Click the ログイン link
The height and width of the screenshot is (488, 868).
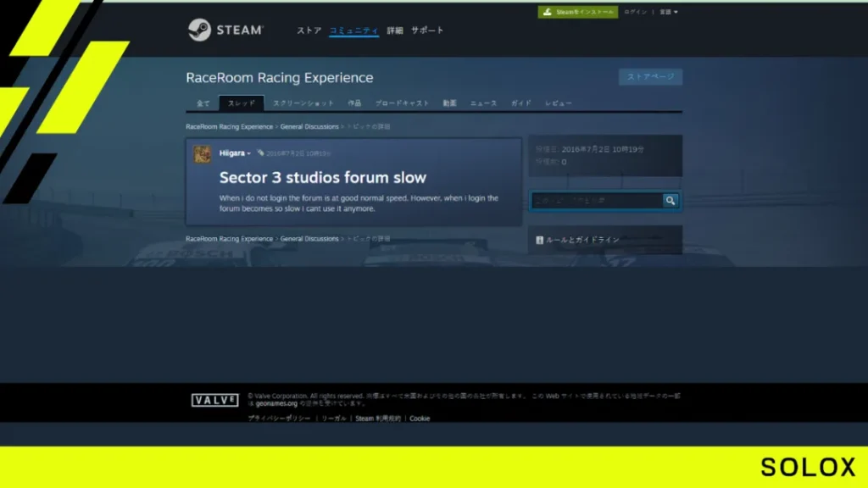[635, 12]
